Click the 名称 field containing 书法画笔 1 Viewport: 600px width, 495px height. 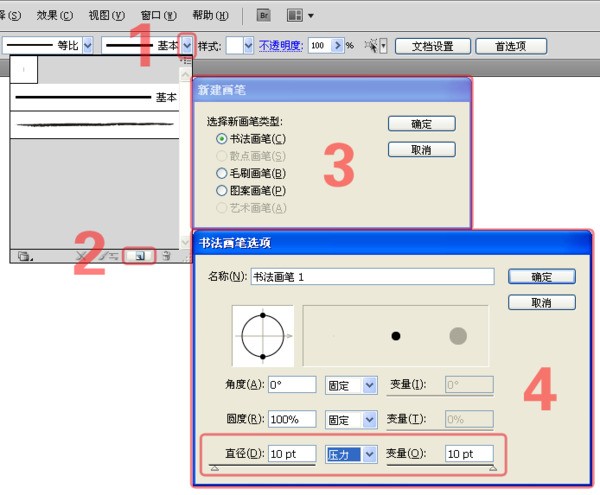[372, 277]
